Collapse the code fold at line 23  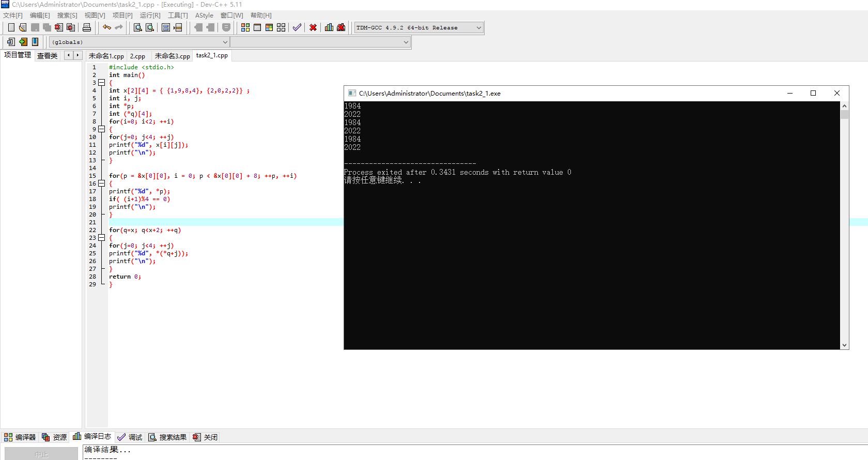pos(102,238)
